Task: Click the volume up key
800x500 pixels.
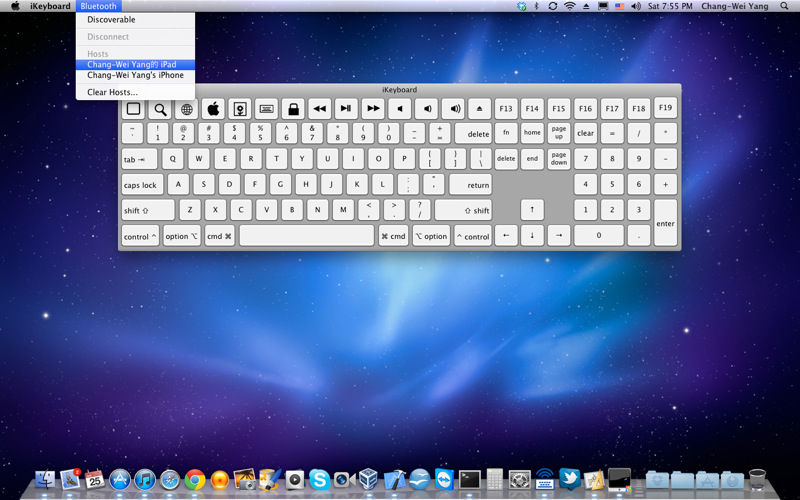Action: point(453,109)
